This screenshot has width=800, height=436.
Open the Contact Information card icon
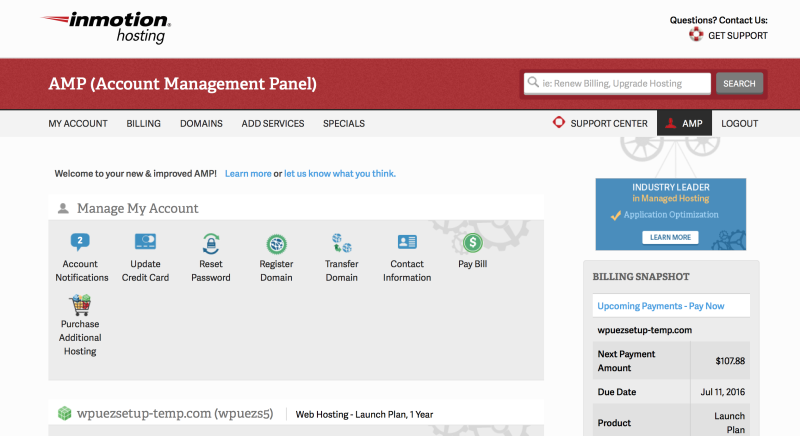coord(407,242)
